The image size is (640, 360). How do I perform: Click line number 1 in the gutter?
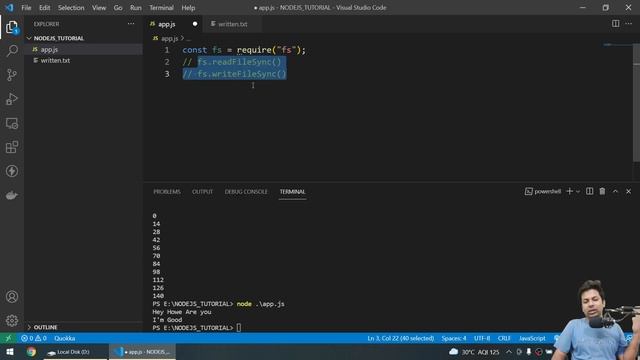[167, 50]
